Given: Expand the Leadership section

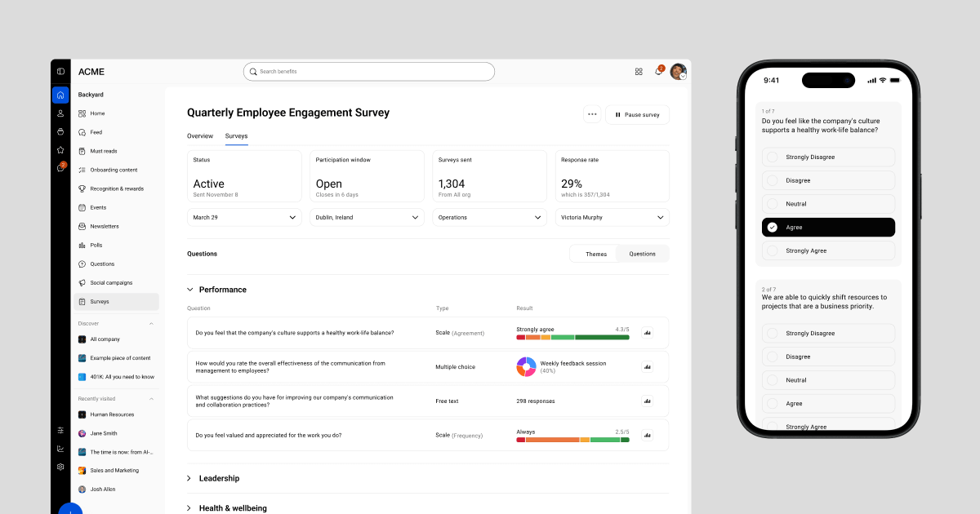Looking at the screenshot, I should pos(189,478).
